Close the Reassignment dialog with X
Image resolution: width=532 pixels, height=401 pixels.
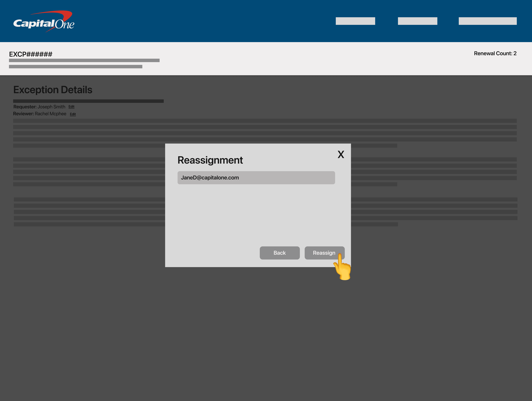tap(341, 154)
